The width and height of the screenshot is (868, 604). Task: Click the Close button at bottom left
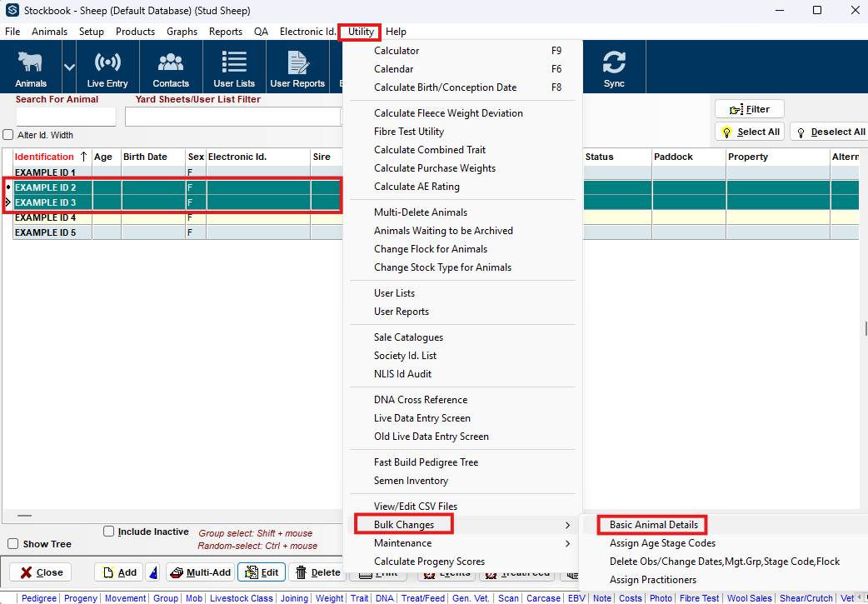pyautogui.click(x=41, y=572)
